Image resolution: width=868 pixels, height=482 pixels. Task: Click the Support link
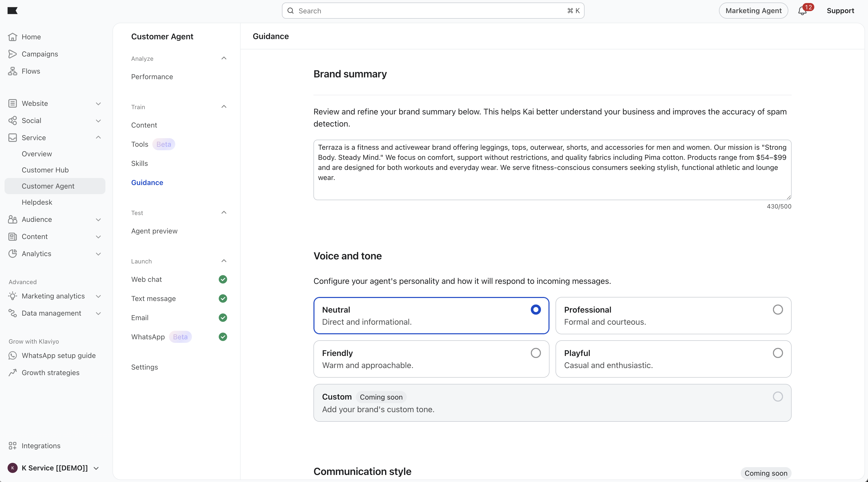(840, 11)
